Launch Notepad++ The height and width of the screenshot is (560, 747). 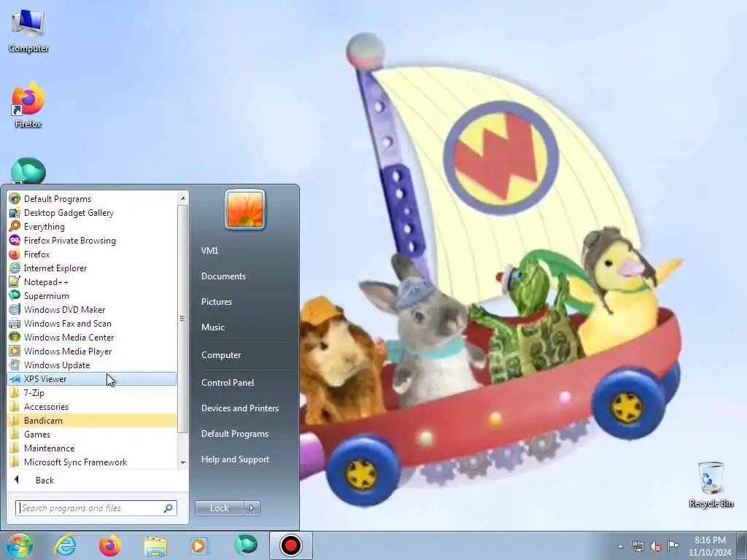click(93, 281)
